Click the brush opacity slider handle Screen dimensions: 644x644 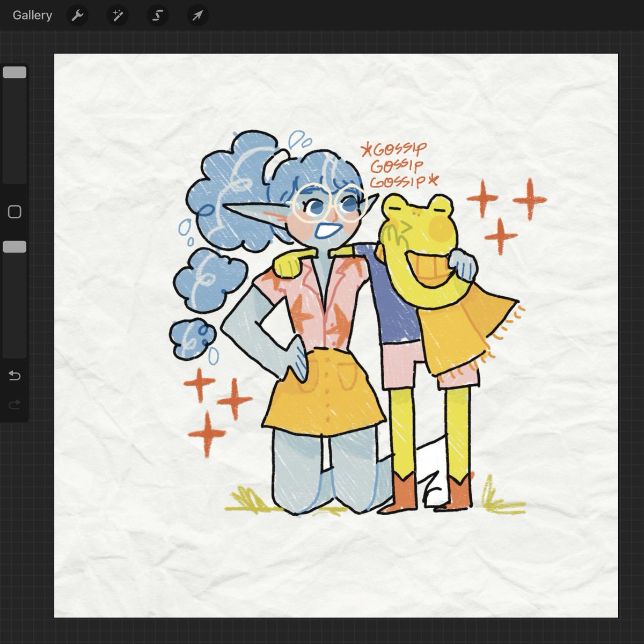(x=14, y=247)
